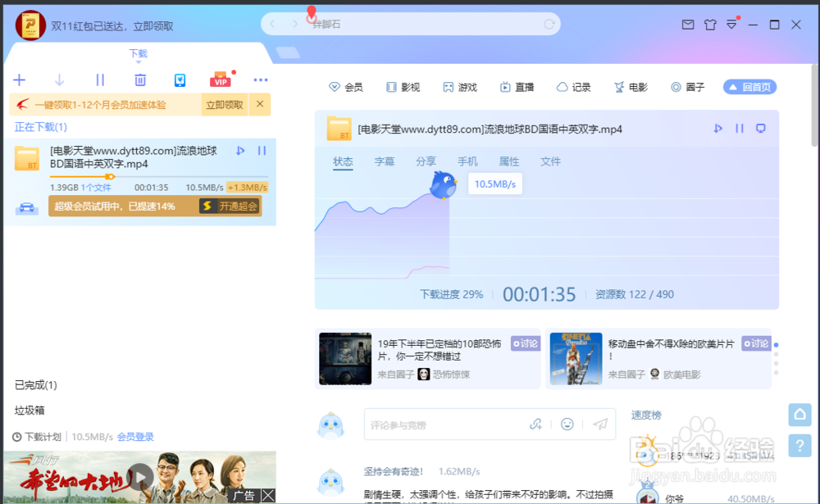
Task: Click the start download arrow icon in toolbar
Action: (x=59, y=80)
